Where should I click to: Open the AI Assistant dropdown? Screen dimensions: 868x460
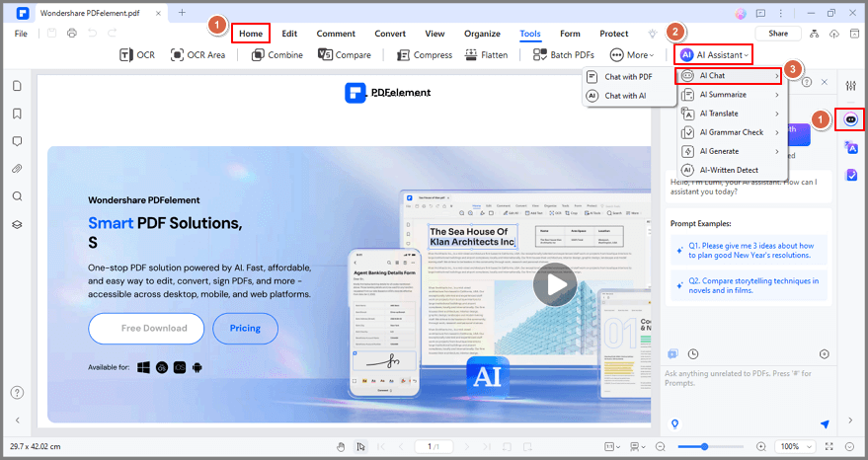(714, 55)
